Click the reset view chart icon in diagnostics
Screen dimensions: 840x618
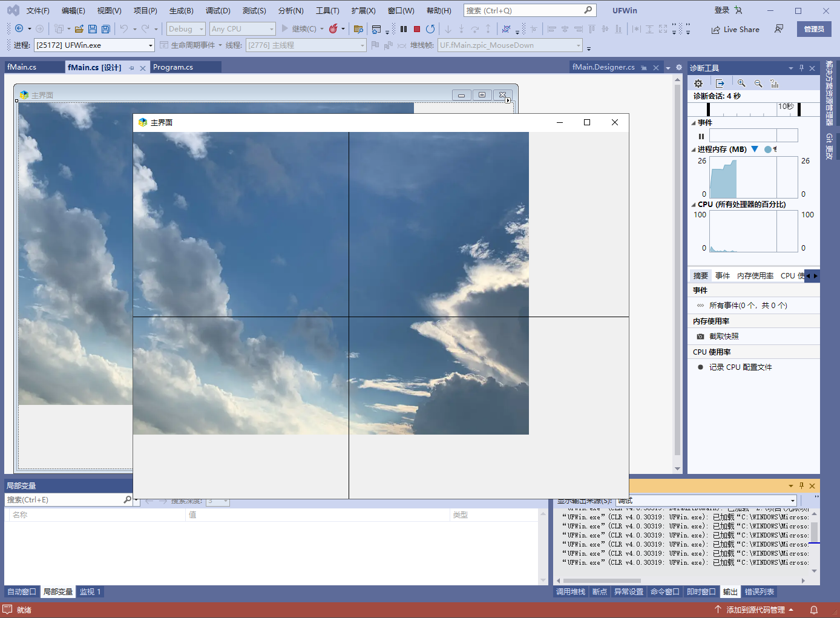[775, 84]
